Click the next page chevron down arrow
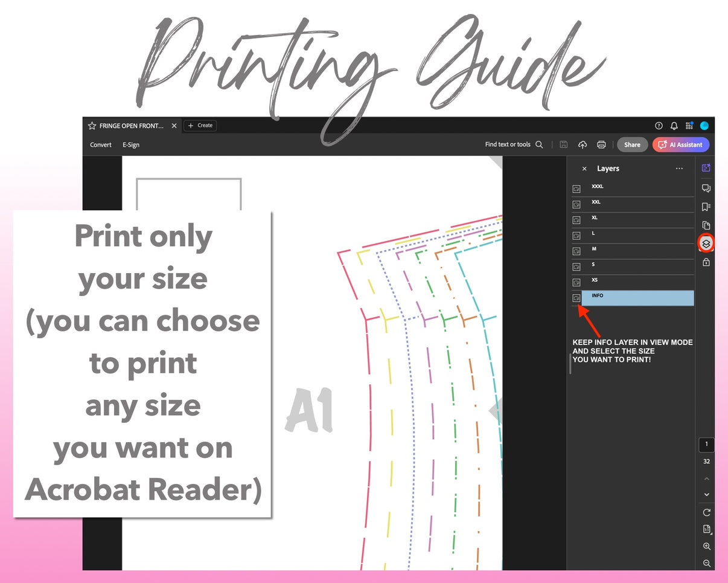Screen dimensions: 728x583 tap(706, 494)
